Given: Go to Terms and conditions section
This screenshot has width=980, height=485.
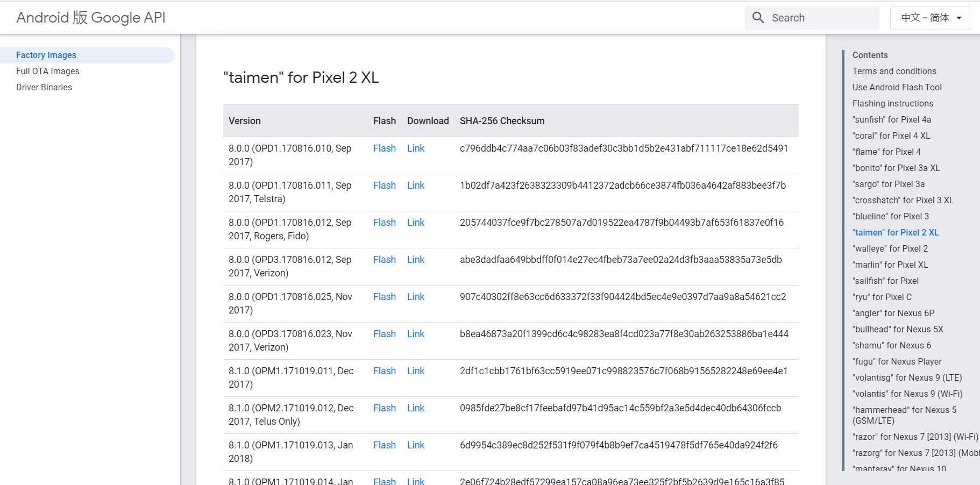Looking at the screenshot, I should pyautogui.click(x=894, y=72).
